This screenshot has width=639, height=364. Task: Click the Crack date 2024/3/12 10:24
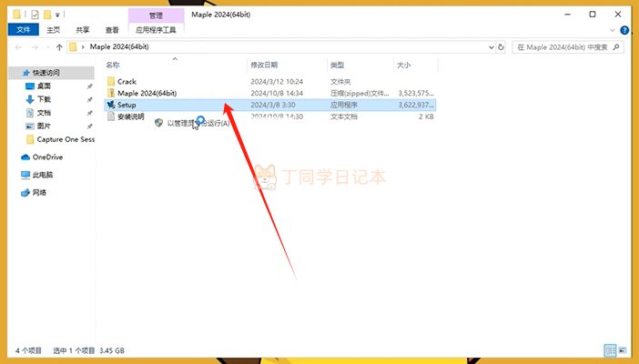coord(277,82)
